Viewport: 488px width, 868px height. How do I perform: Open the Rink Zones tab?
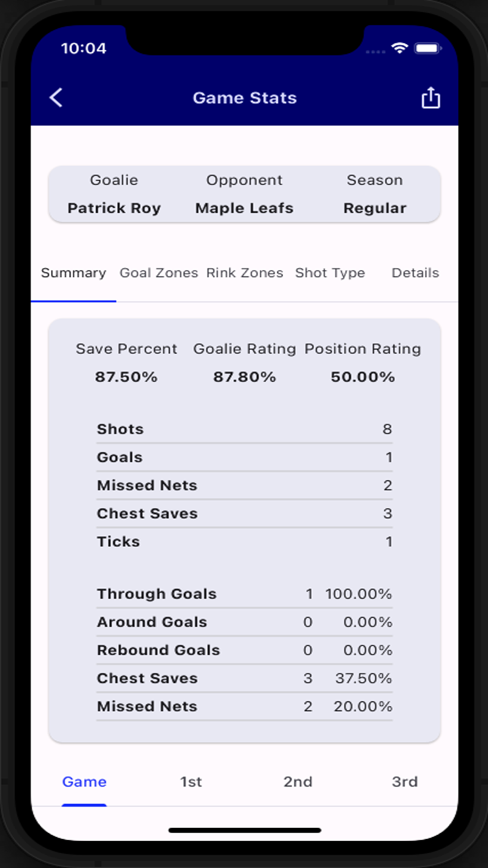pos(244,273)
